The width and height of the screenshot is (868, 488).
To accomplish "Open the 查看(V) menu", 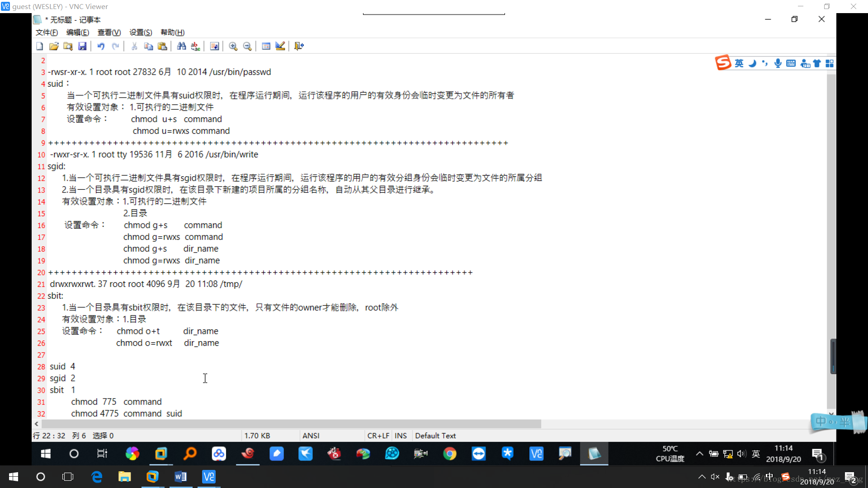I will (109, 33).
